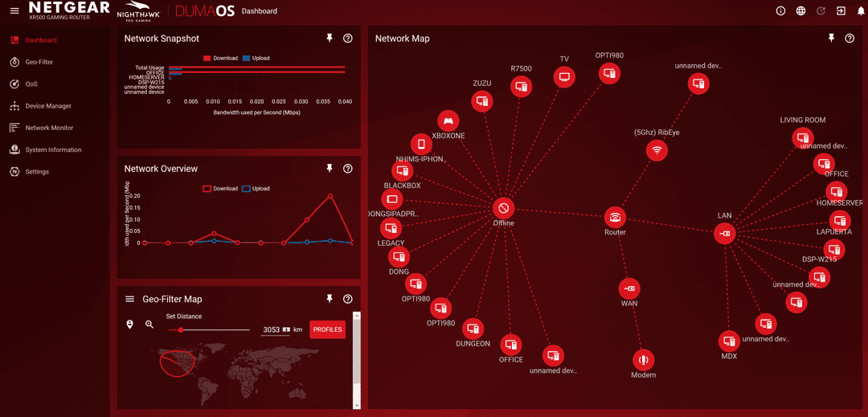Select the TV device node
The image size is (868, 417).
click(x=564, y=76)
